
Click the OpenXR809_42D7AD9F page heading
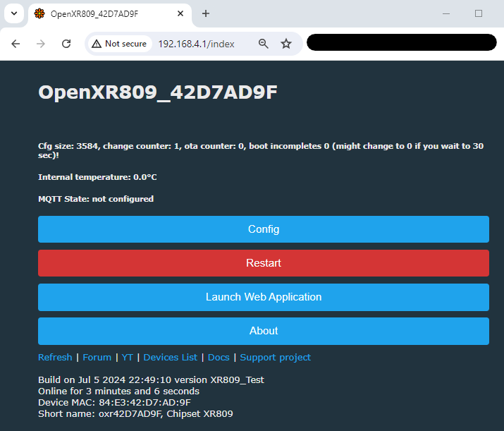pos(158,92)
